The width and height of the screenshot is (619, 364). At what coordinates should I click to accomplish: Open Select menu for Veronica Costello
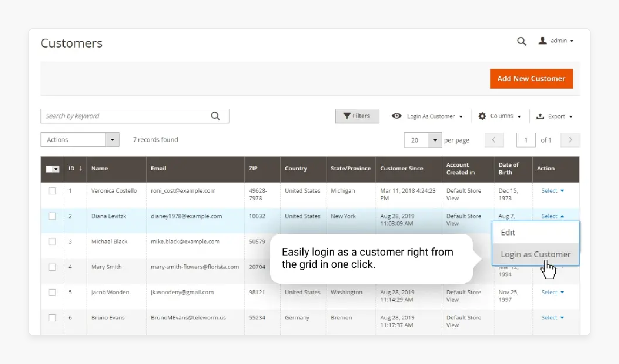click(x=552, y=191)
